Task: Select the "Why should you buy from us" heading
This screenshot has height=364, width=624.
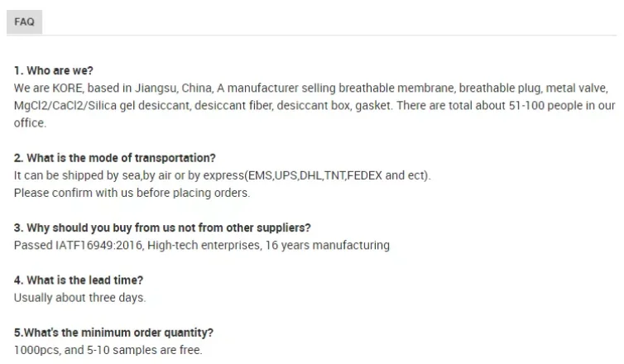Action: point(162,228)
